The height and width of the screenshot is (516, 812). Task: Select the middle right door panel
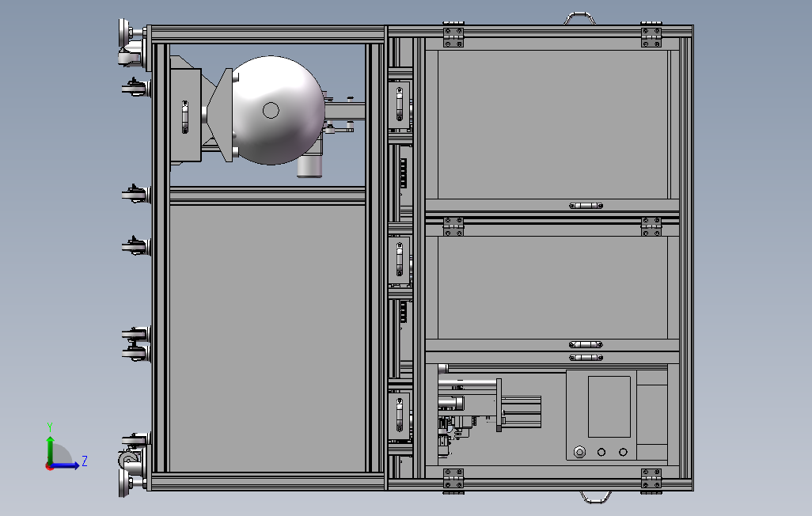(552, 287)
